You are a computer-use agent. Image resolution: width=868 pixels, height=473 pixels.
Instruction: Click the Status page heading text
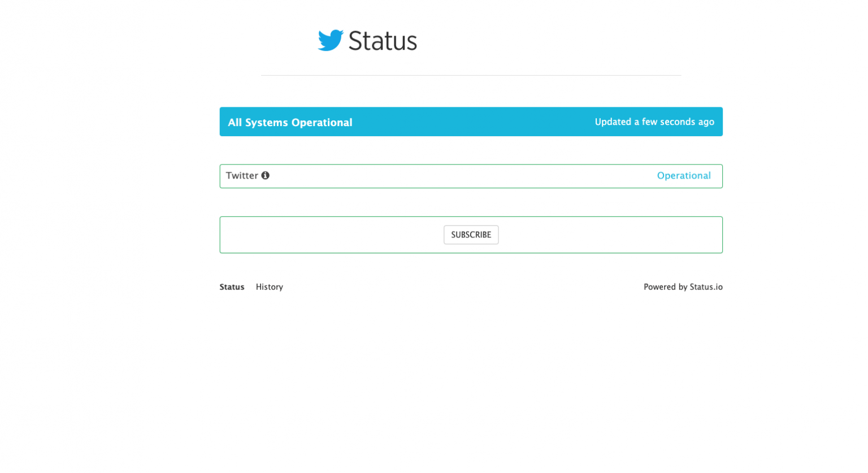383,41
